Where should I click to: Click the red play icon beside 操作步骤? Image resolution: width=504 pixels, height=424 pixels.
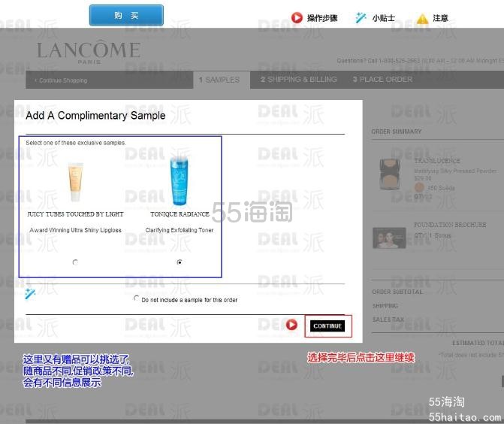[297, 18]
